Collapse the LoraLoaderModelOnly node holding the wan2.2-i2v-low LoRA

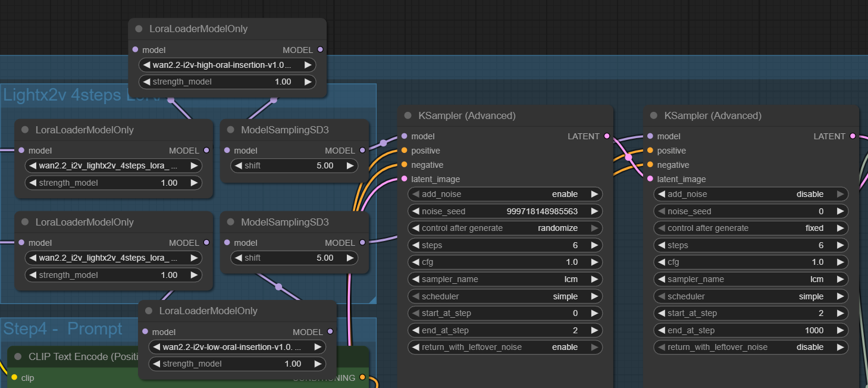(149, 311)
